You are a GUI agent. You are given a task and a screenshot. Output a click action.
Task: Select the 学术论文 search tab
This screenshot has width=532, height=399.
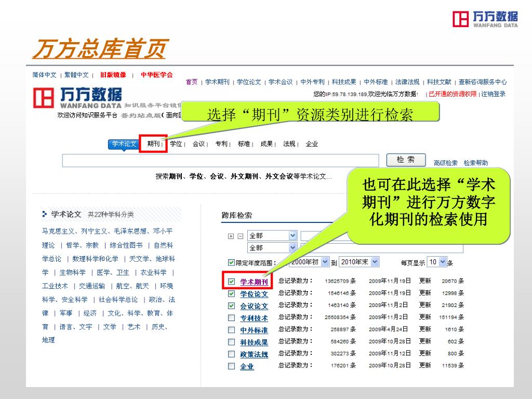(124, 144)
